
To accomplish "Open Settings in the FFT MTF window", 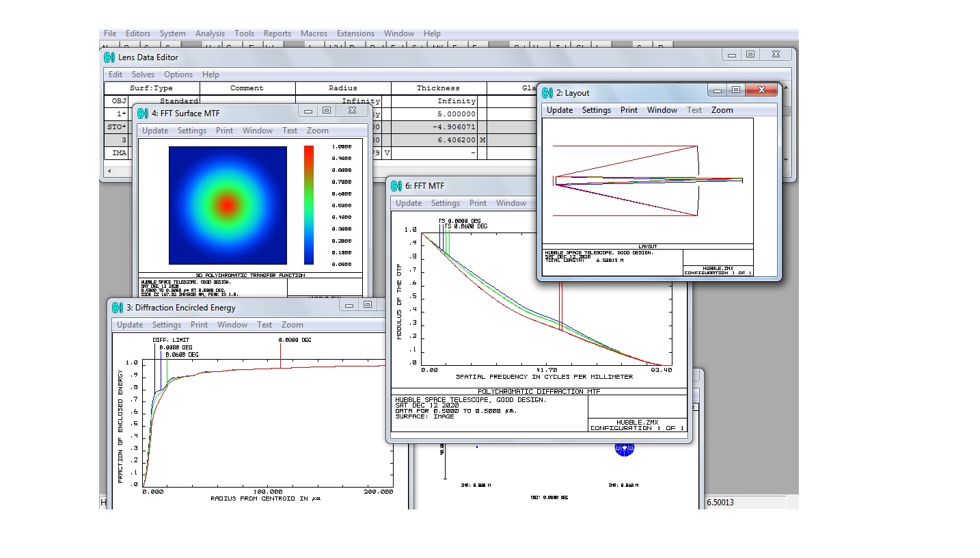I will coord(445,203).
